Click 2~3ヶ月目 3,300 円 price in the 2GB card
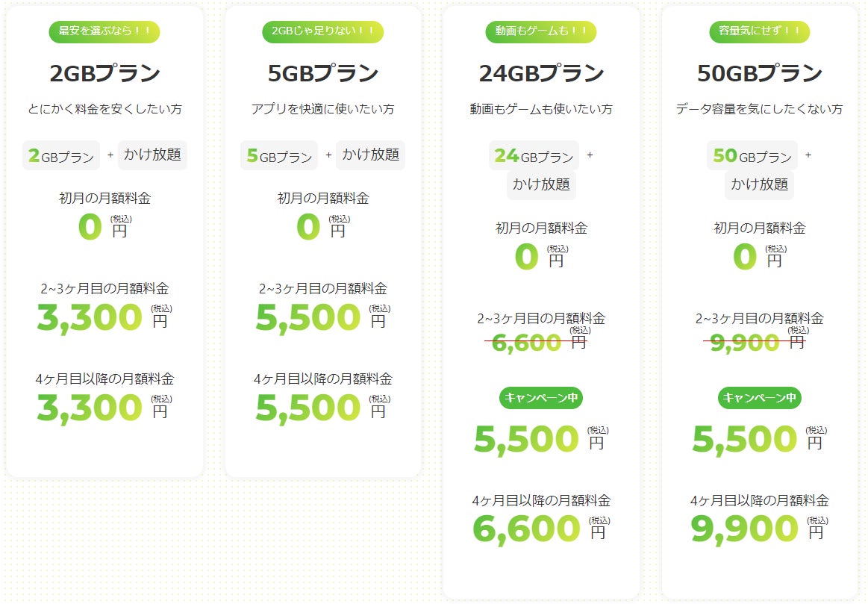This screenshot has width=868, height=604. click(103, 318)
